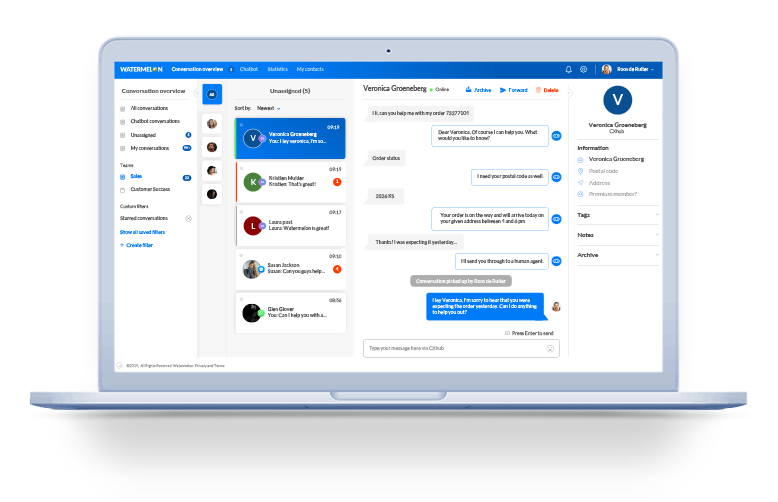
Task: Click the Premium member icon in Information
Action: (581, 194)
